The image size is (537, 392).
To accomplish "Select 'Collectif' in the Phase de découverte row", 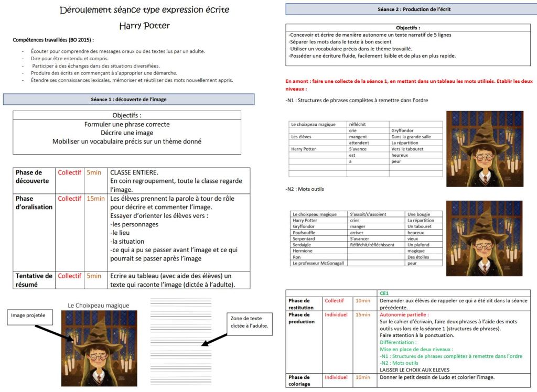I will coord(70,172).
